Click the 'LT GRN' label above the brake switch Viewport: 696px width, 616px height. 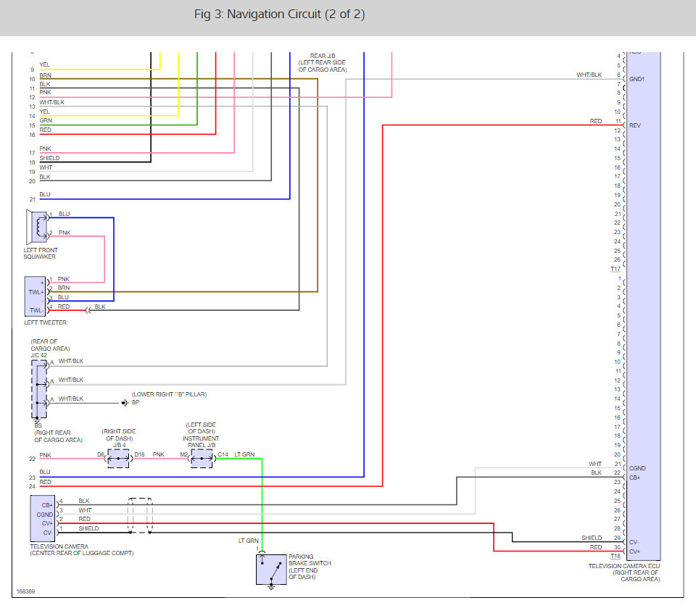tap(248, 541)
